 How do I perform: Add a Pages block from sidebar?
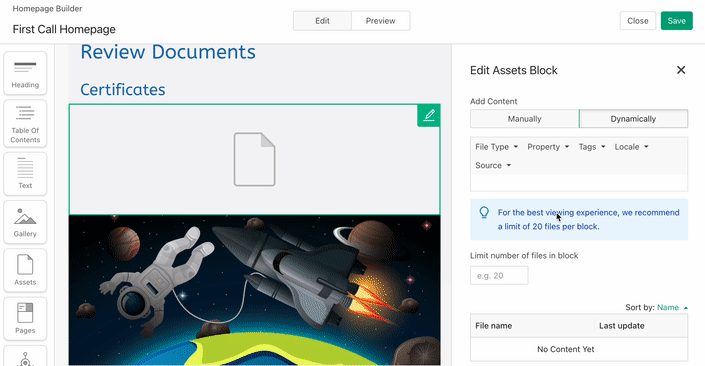(x=25, y=319)
